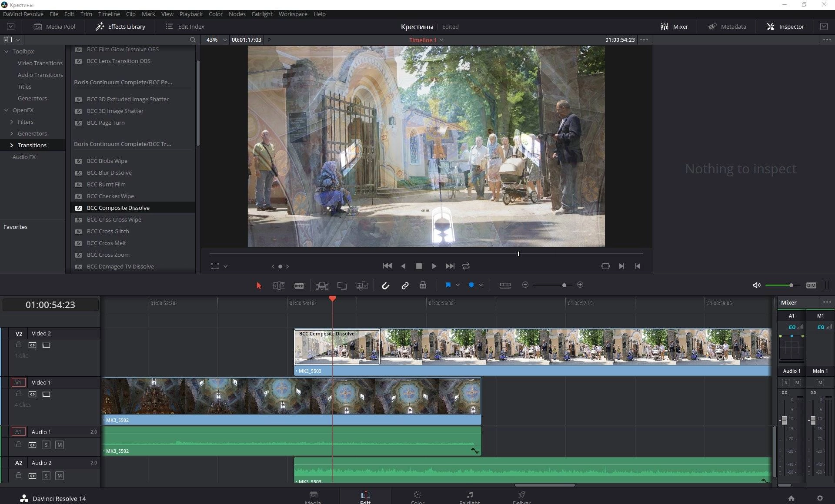Switch to the Color page tab
Screen dimensions: 835x504
pos(417,497)
